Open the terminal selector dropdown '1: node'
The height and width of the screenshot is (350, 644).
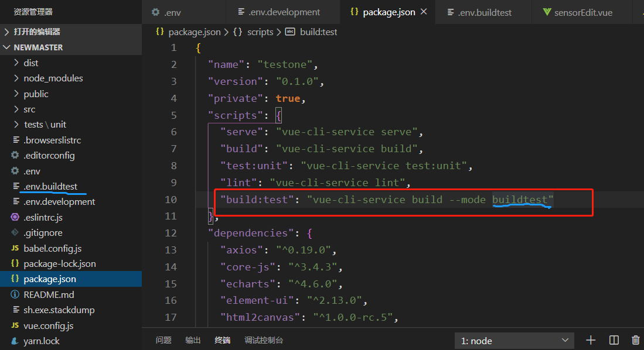pos(514,341)
